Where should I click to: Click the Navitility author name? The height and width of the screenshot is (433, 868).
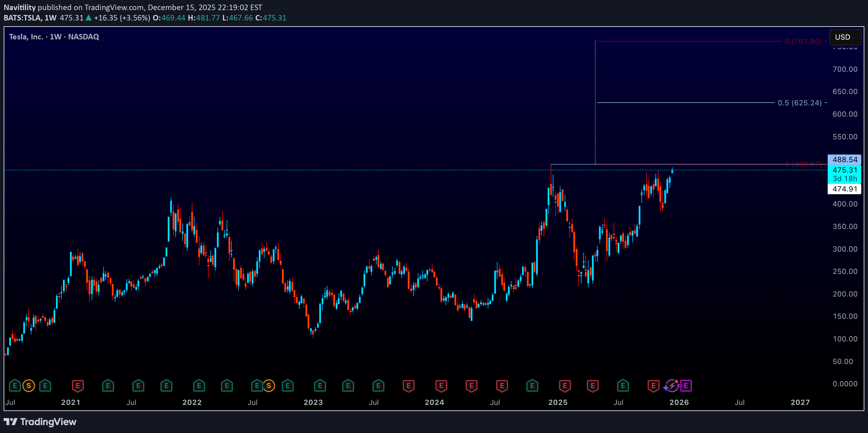20,7
